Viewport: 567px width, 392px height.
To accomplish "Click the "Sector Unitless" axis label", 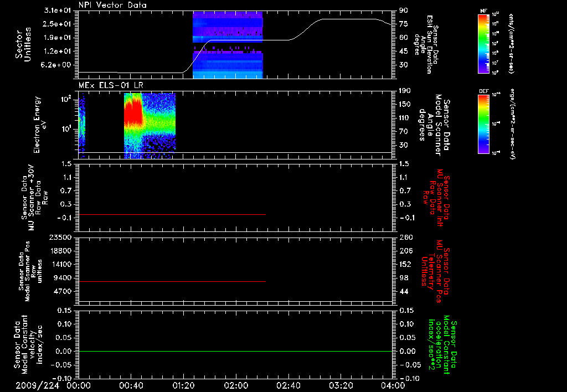I will pyautogui.click(x=23, y=44).
